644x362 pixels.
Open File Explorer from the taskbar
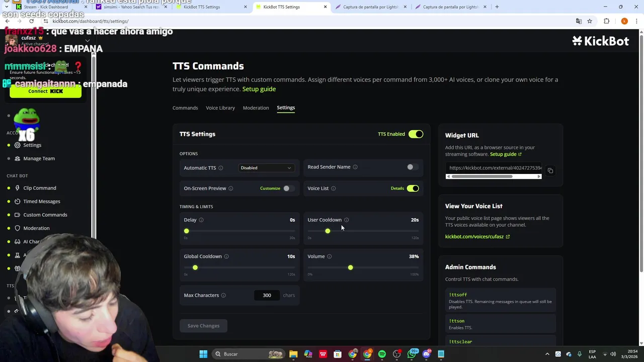[x=293, y=354]
